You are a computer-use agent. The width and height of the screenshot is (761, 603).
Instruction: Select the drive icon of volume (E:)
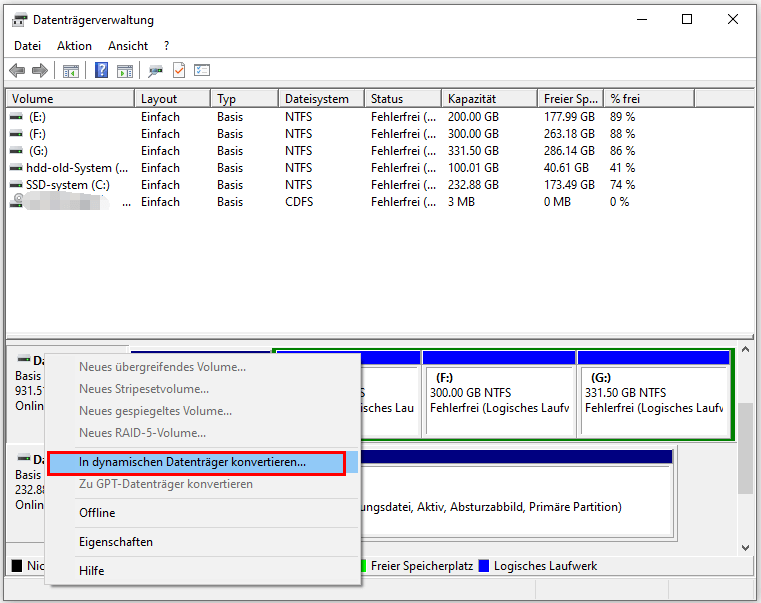click(x=17, y=117)
